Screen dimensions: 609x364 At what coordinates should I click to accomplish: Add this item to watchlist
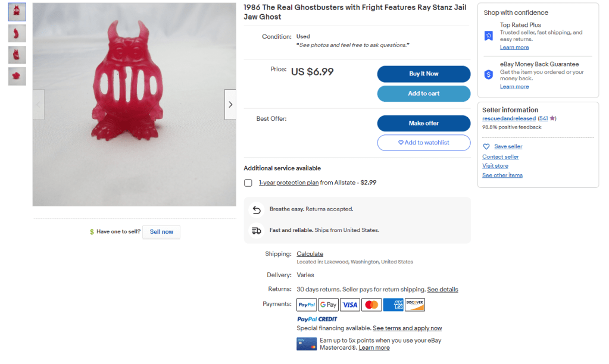(424, 143)
